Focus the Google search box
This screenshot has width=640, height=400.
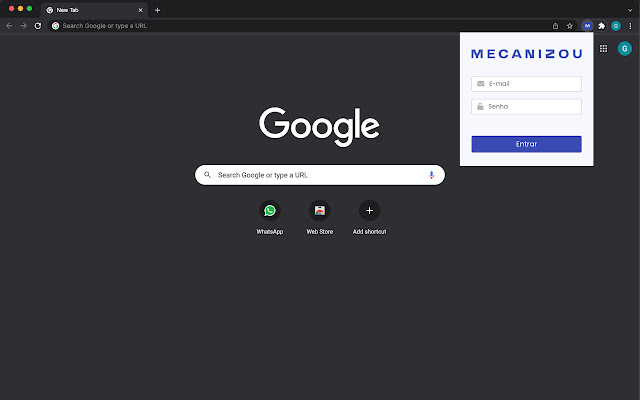click(x=320, y=175)
